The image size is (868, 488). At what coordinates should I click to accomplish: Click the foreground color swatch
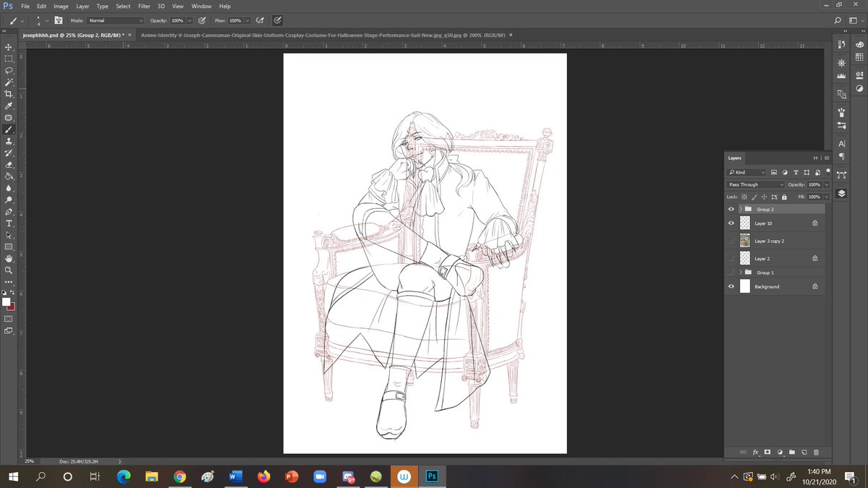(x=7, y=301)
